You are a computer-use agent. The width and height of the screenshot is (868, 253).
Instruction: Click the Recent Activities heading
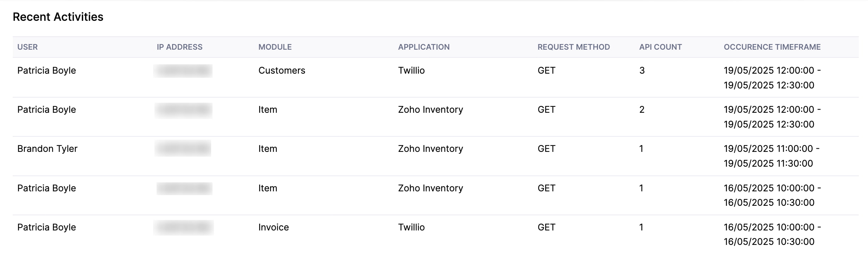tap(58, 17)
